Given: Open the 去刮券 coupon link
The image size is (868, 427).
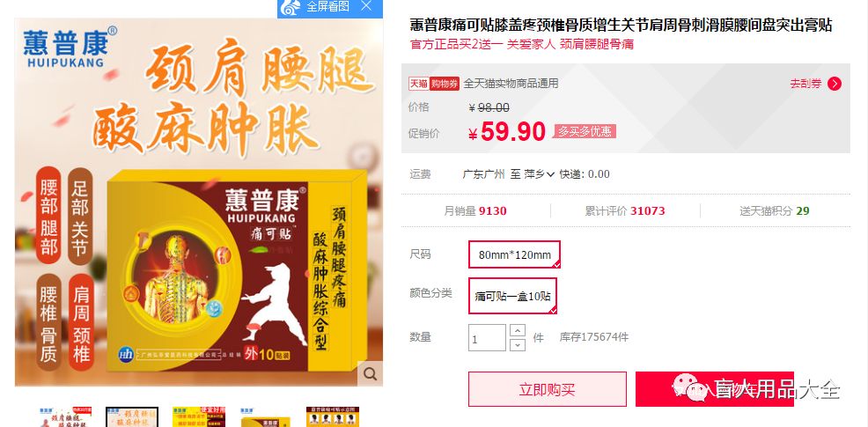Looking at the screenshot, I should tap(805, 84).
